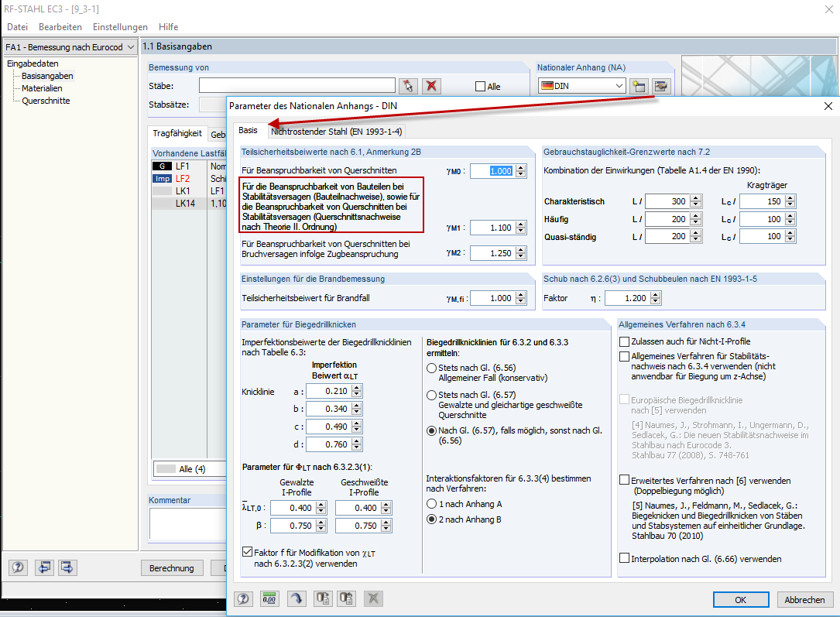This screenshot has width=840, height=617.
Task: Close the Parameter des Nationalen Anhangs dialog
Action: (828, 106)
